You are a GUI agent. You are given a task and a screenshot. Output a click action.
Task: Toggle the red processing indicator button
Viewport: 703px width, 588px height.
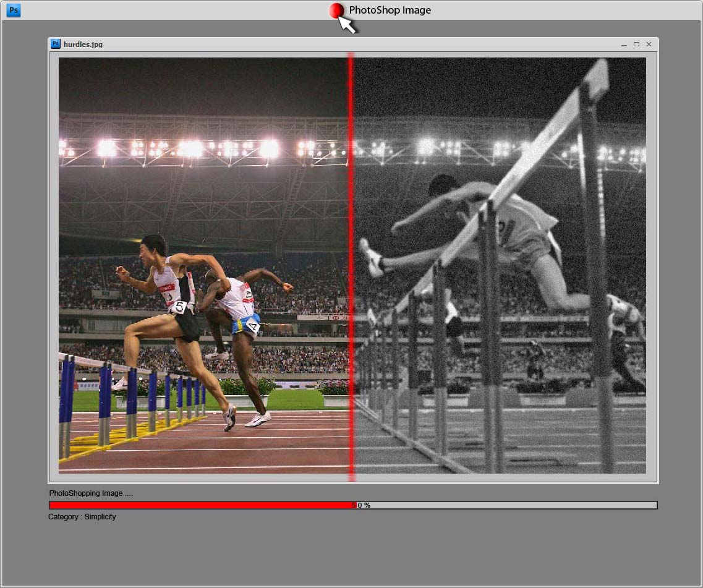pos(337,10)
